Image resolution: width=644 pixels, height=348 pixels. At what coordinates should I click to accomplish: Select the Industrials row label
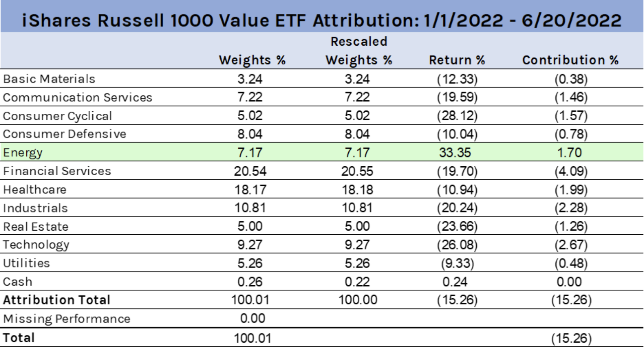(x=35, y=208)
